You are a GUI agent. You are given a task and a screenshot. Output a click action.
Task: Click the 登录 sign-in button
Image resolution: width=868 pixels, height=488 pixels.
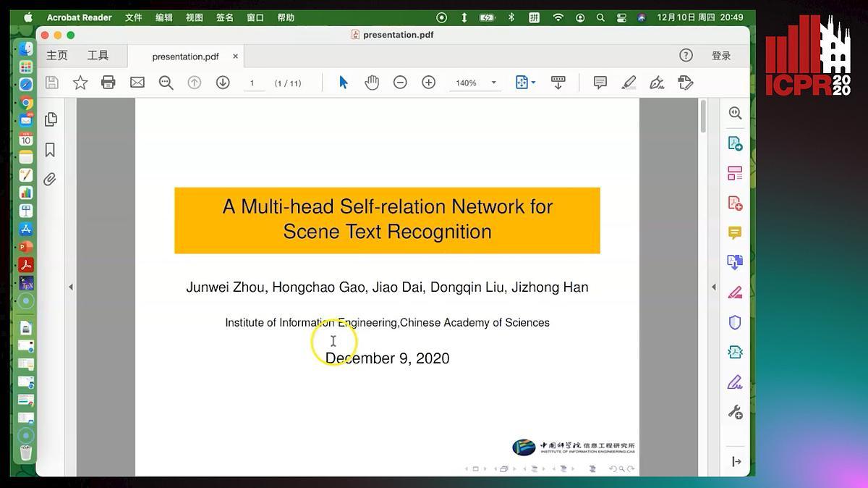pyautogui.click(x=721, y=56)
